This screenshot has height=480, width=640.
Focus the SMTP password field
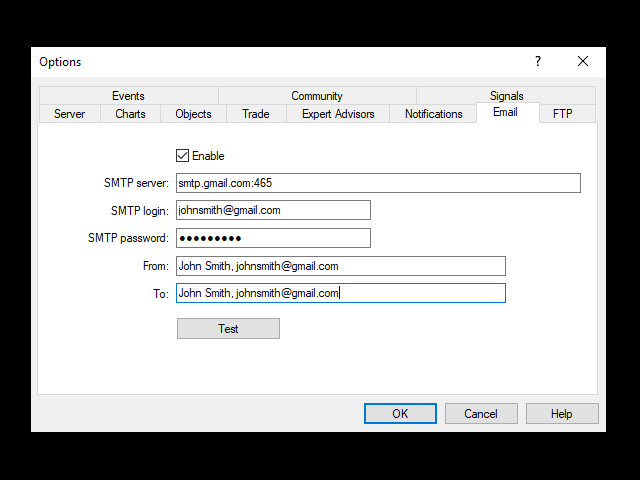pos(273,238)
